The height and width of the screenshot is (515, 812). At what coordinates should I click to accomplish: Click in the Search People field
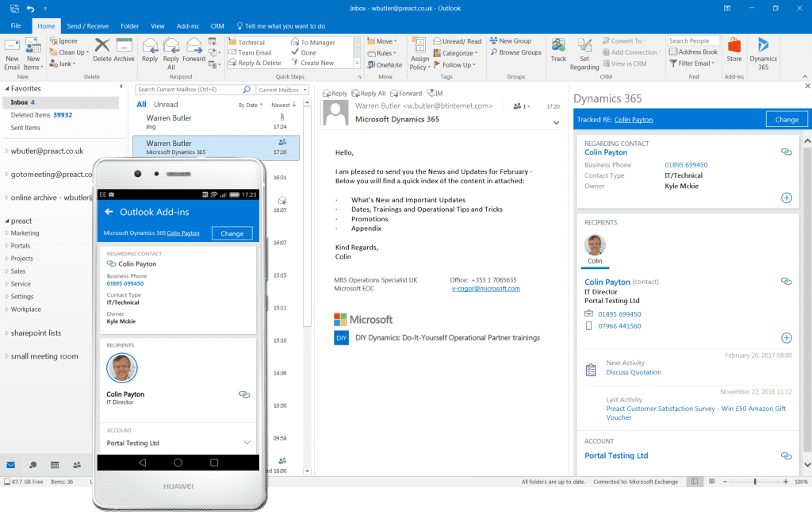[693, 41]
